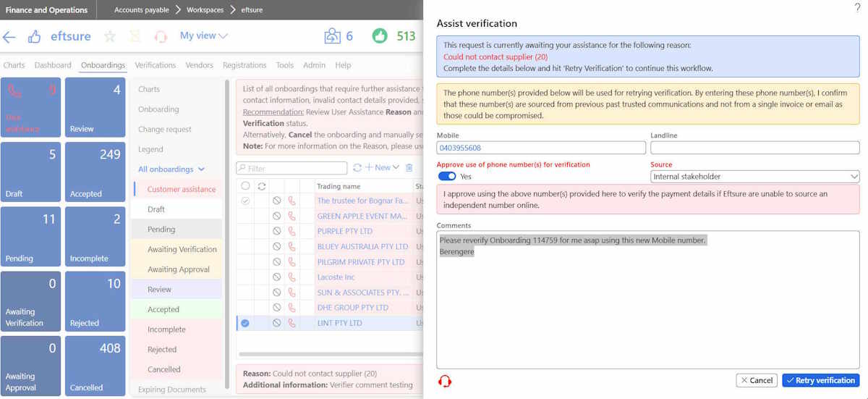Open the Draft tile showing 5

pyautogui.click(x=30, y=172)
